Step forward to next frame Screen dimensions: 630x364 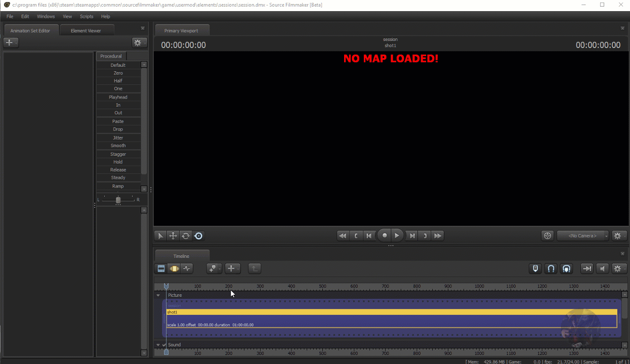click(x=412, y=236)
